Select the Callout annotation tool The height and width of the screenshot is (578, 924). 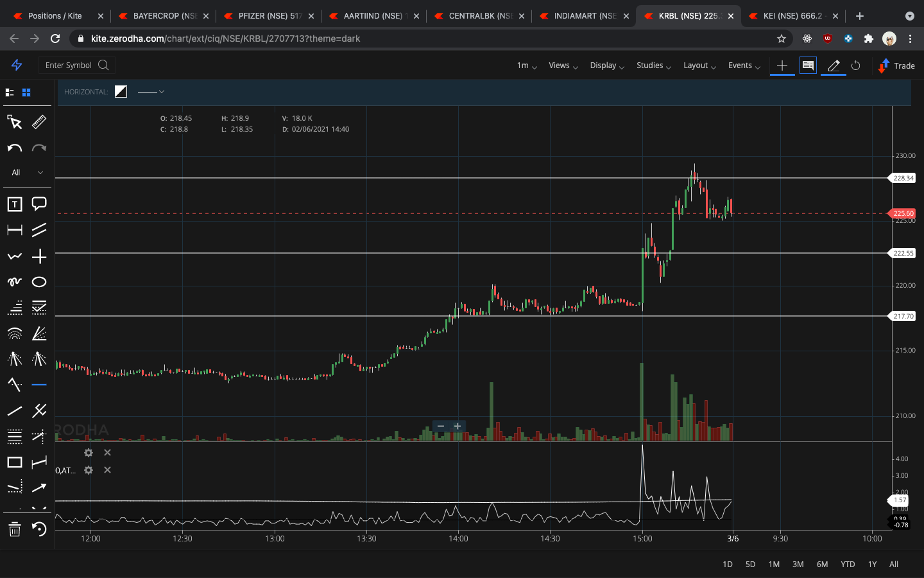(39, 204)
